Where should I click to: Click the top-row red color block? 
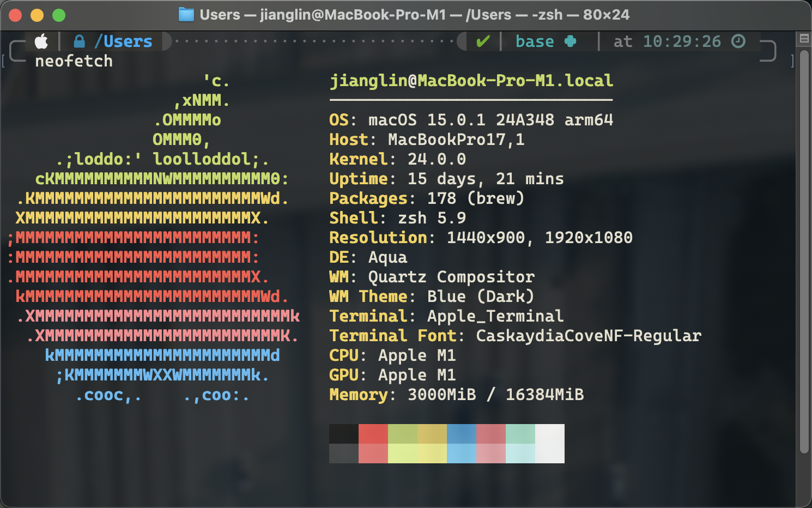(373, 434)
